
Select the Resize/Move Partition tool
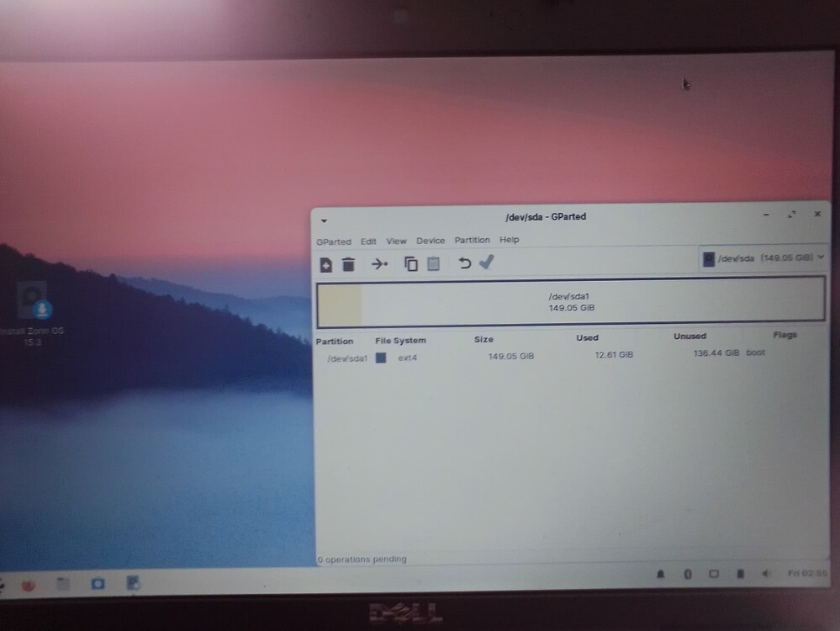coord(380,263)
